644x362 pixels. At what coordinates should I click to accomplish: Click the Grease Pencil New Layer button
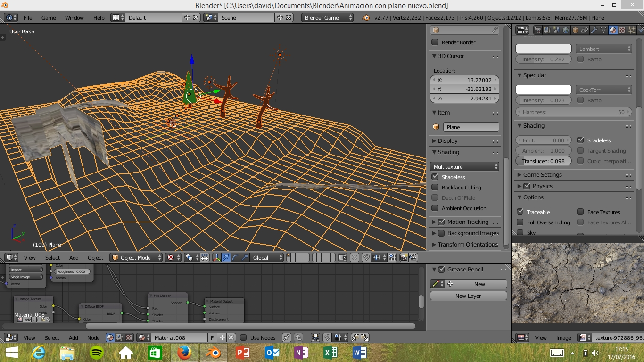coord(468,296)
